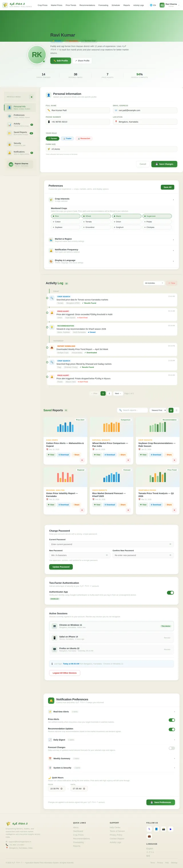This screenshot has height=868, width=183.
Task: Disable the Price Alerts notification toggle
Action: 172,720
